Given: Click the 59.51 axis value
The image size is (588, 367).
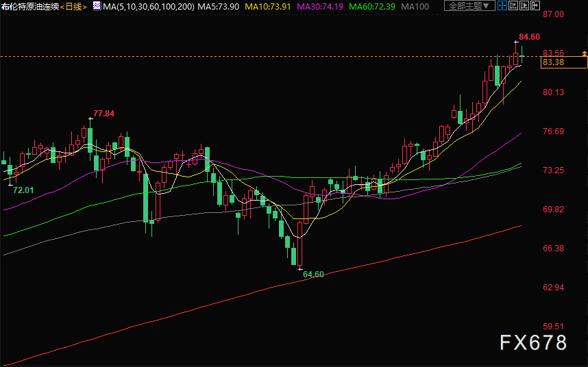Looking at the screenshot, I should coord(554,326).
